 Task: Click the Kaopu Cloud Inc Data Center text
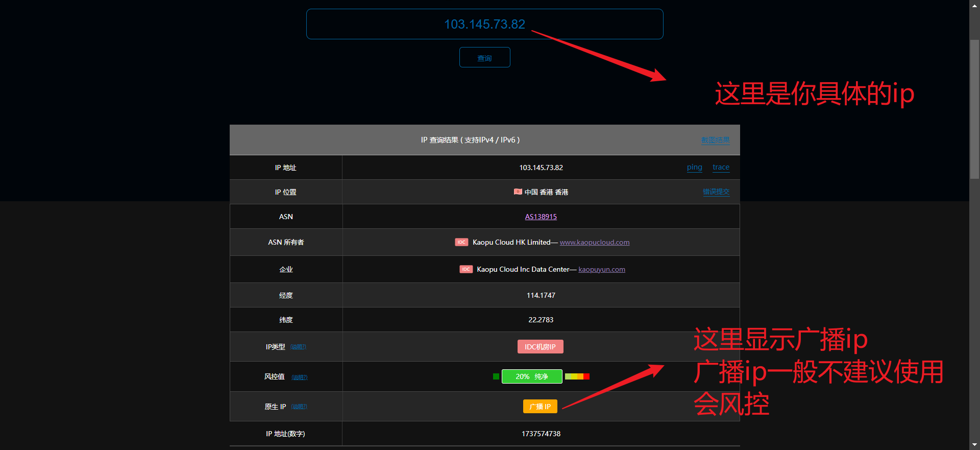click(x=523, y=269)
